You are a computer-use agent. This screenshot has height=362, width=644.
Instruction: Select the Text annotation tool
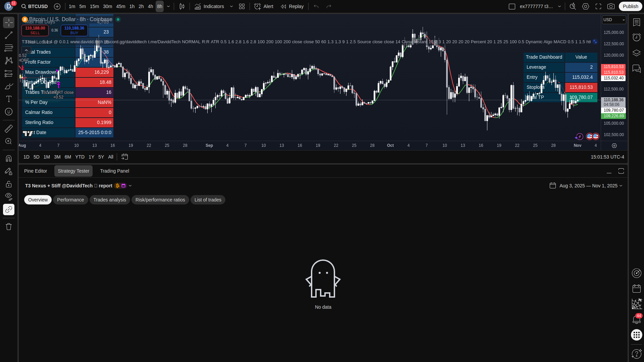pos(9,99)
